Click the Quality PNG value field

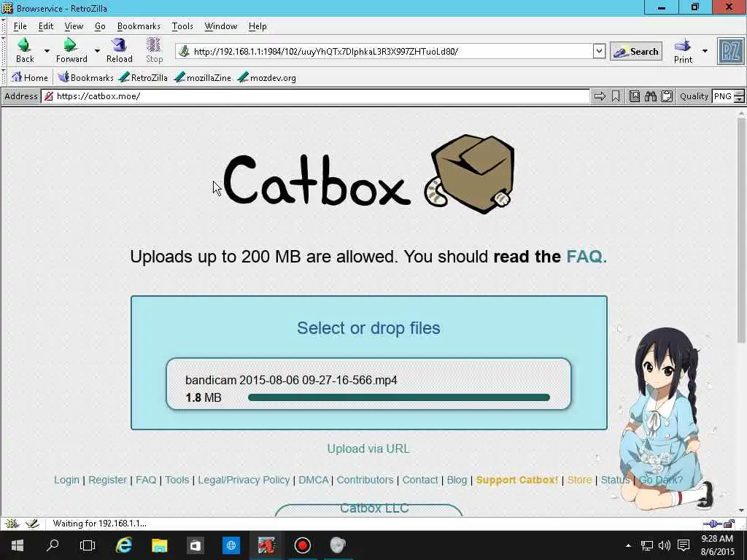point(723,96)
